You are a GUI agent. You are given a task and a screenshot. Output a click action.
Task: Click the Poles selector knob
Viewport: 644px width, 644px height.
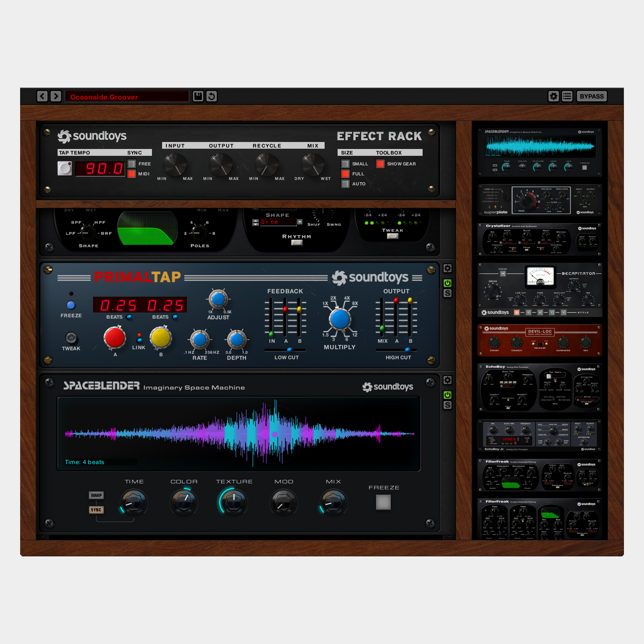point(199,232)
